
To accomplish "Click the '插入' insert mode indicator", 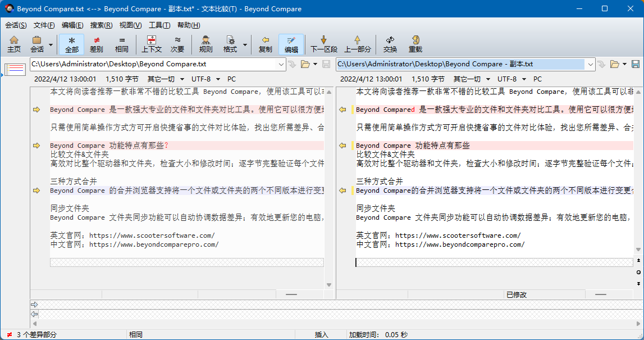I will click(x=322, y=334).
